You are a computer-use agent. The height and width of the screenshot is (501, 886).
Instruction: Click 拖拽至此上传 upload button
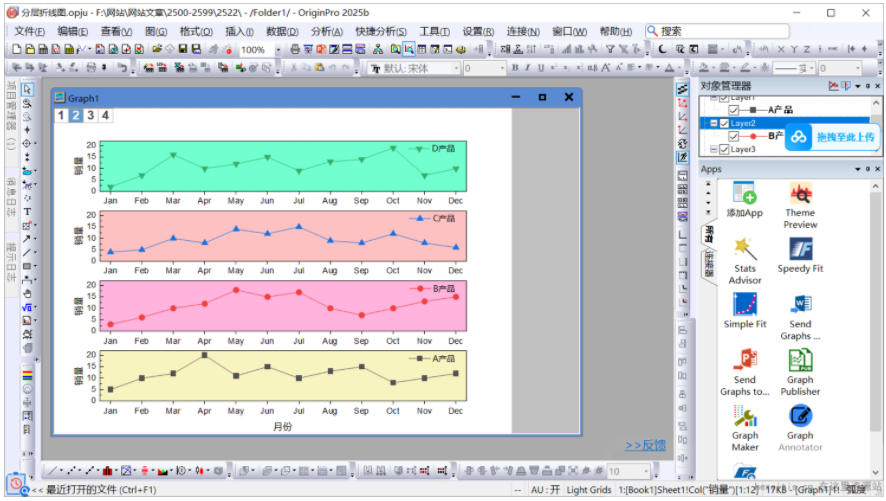845,137
